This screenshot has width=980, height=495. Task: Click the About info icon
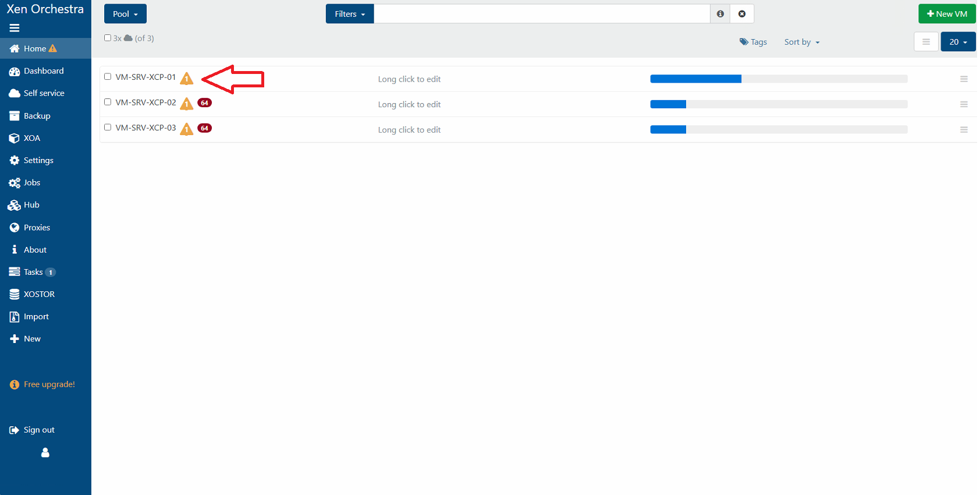(x=15, y=249)
